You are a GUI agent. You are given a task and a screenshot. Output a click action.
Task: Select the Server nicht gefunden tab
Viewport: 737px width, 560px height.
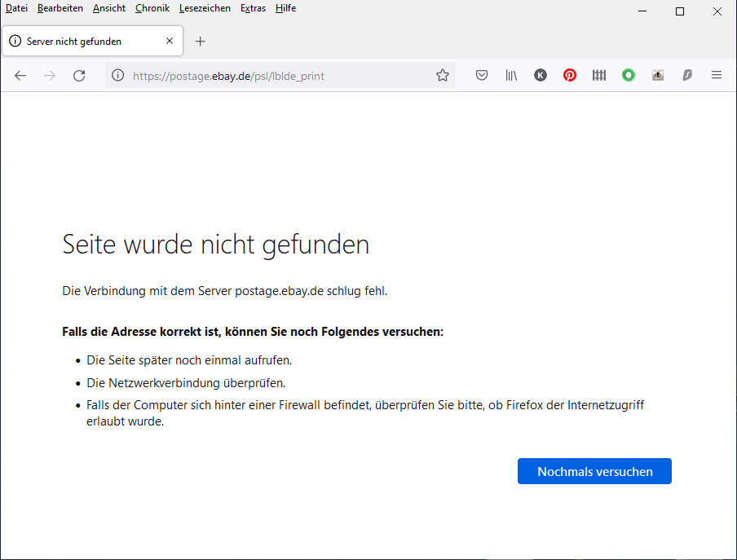click(x=82, y=42)
